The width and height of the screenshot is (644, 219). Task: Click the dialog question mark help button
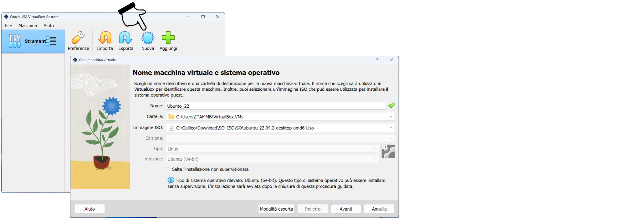pos(377,60)
